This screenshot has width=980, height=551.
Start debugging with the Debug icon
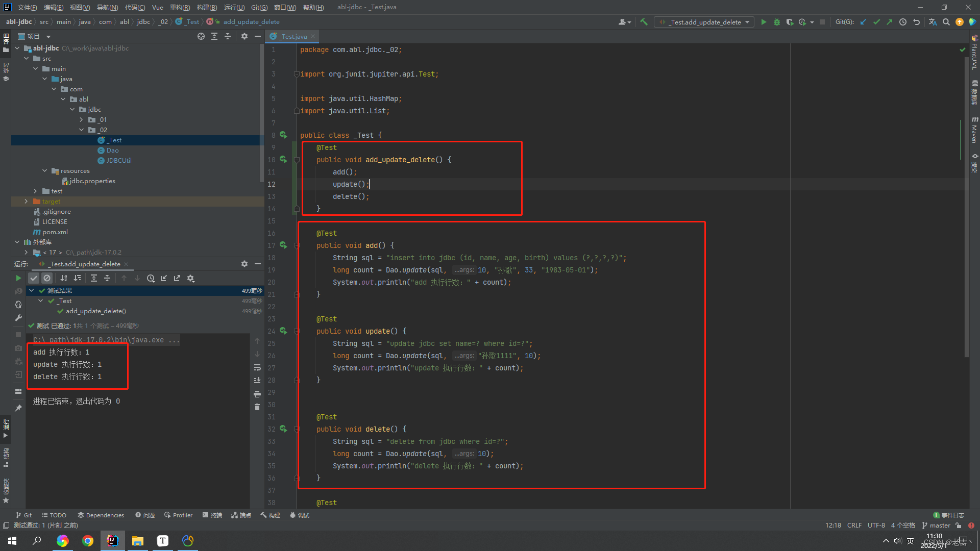(x=776, y=22)
